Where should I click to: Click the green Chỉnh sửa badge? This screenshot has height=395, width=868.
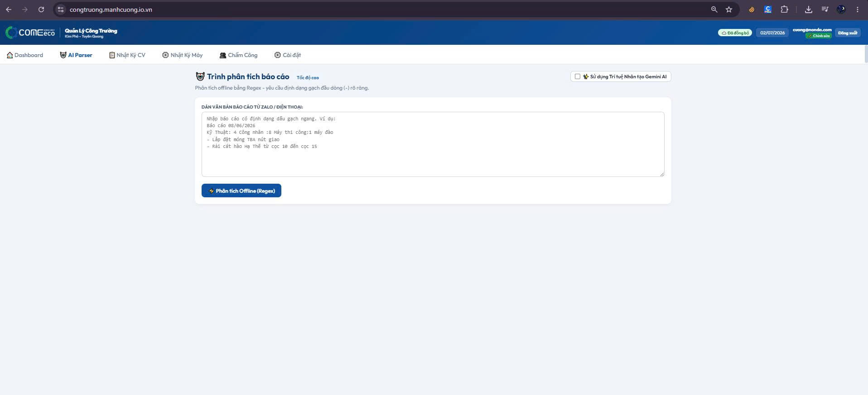(x=819, y=36)
